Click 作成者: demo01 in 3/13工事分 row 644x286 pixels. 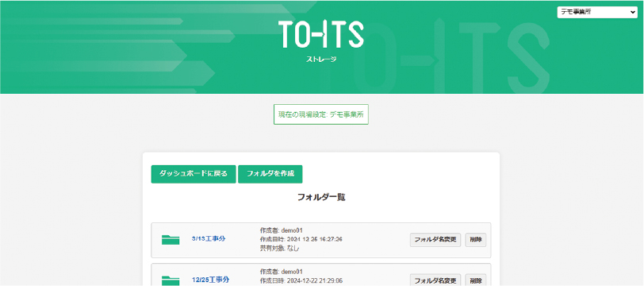coord(282,230)
